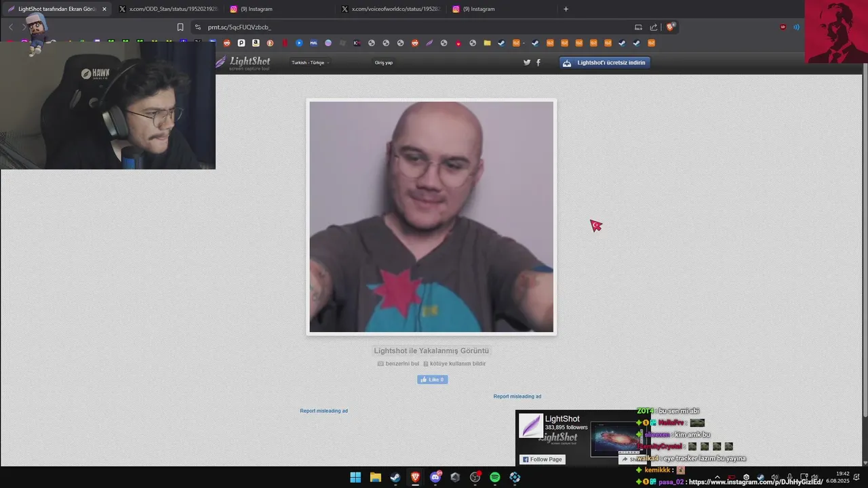
Task: Open the Turkish - Türkçe language dropdown
Action: (x=310, y=62)
